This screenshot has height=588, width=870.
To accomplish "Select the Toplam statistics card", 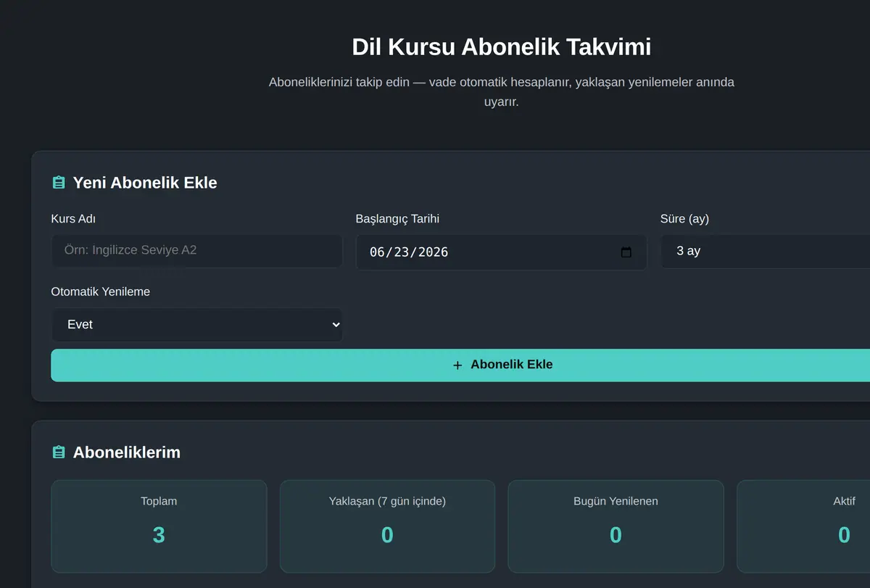I will 159,526.
